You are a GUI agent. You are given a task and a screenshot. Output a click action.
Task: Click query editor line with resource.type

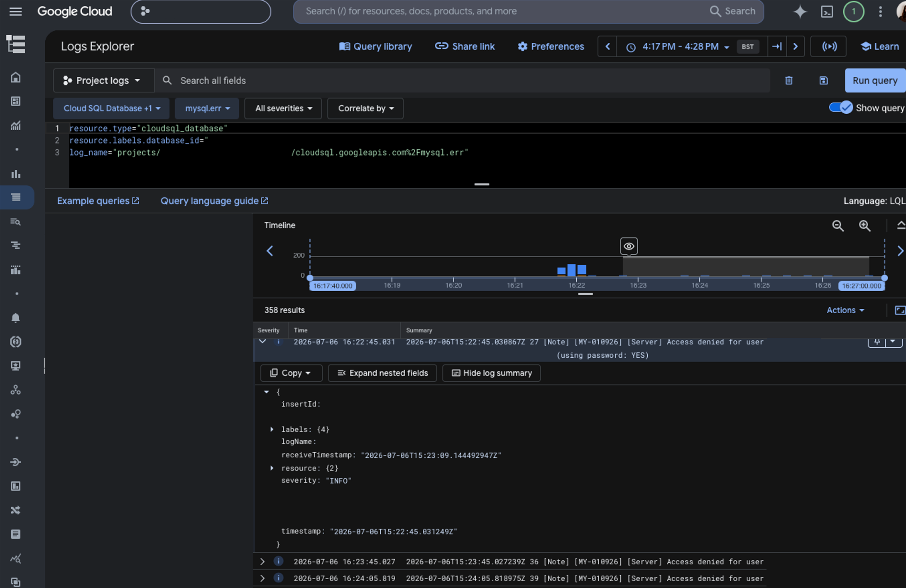(148, 128)
